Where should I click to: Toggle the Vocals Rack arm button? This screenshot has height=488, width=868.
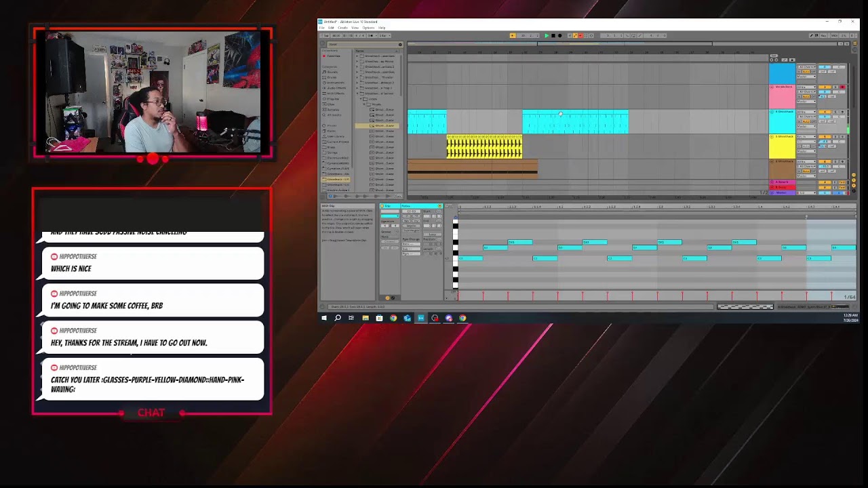pos(842,87)
